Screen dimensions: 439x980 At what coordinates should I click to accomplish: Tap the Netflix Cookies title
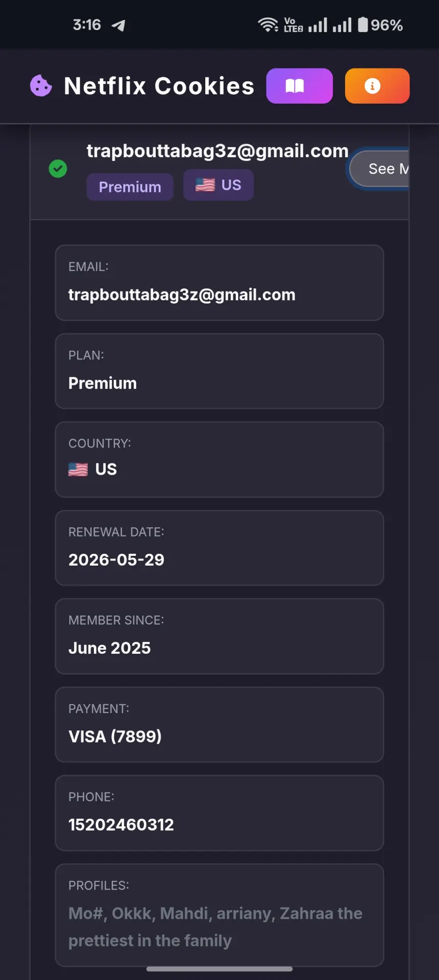point(159,86)
